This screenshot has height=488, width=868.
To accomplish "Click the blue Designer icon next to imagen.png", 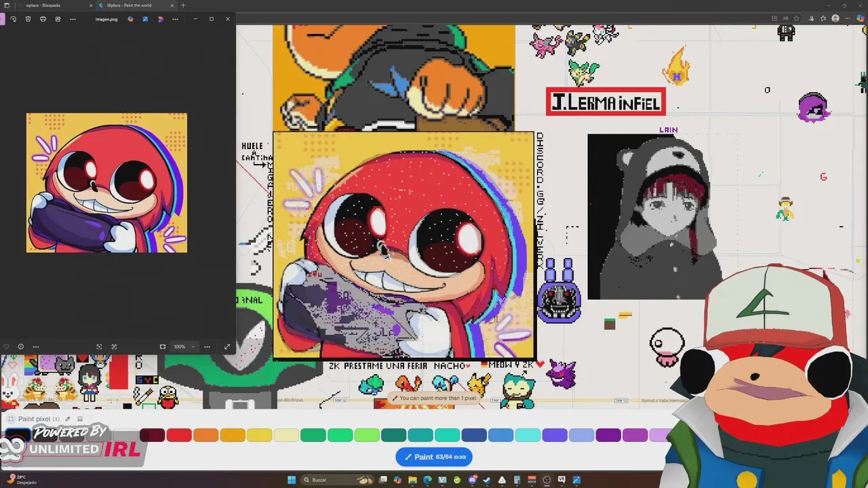I will [145, 19].
